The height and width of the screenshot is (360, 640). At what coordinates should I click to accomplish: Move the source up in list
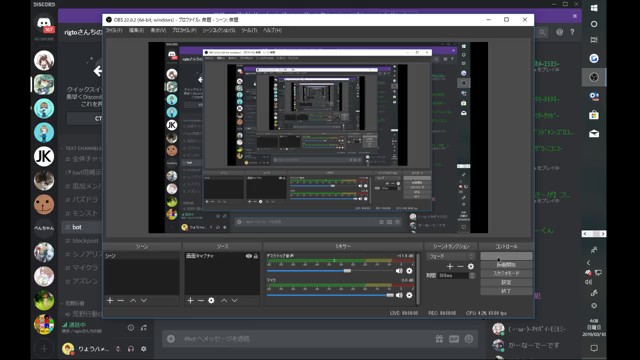coord(224,300)
